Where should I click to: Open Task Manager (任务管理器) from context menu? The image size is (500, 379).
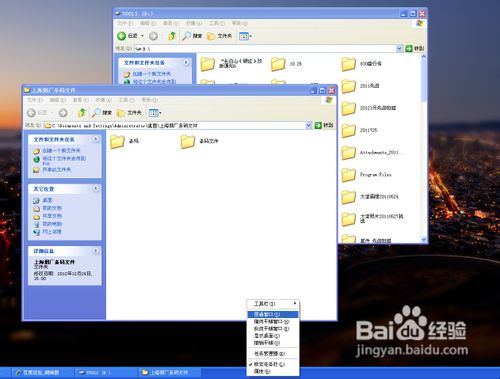tap(273, 353)
